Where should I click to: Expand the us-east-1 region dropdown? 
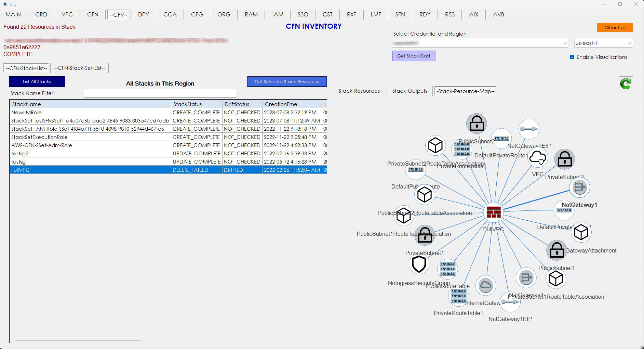[x=603, y=43]
